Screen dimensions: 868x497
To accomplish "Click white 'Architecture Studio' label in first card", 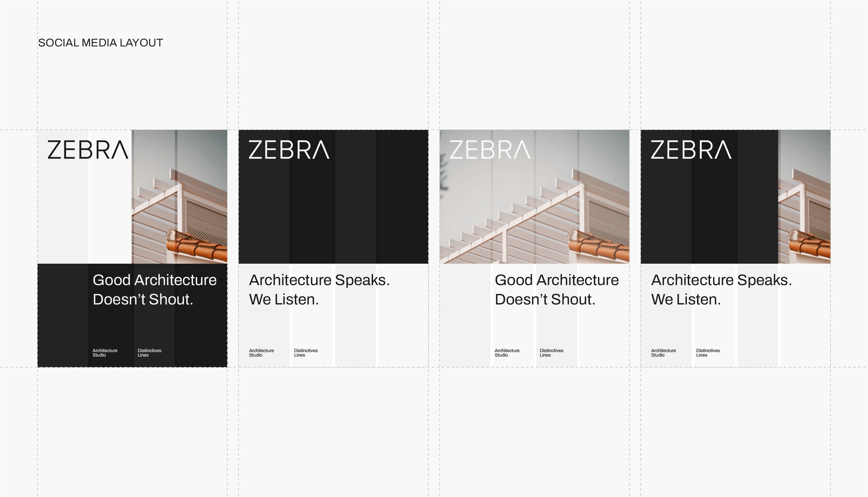I will click(105, 353).
